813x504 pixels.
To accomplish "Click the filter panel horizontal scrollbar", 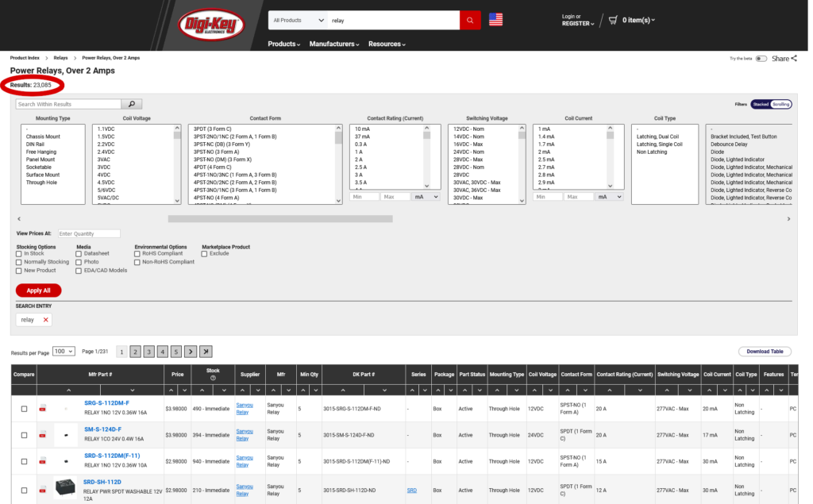I will pyautogui.click(x=280, y=219).
